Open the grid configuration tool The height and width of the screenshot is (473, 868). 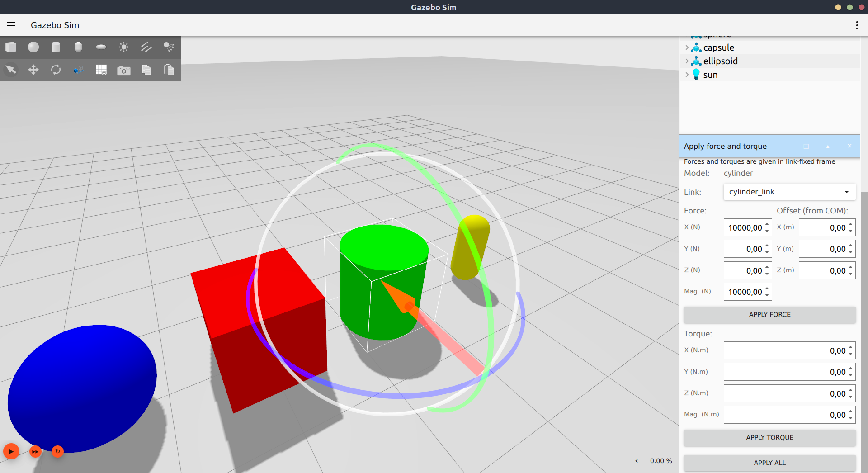pos(101,70)
